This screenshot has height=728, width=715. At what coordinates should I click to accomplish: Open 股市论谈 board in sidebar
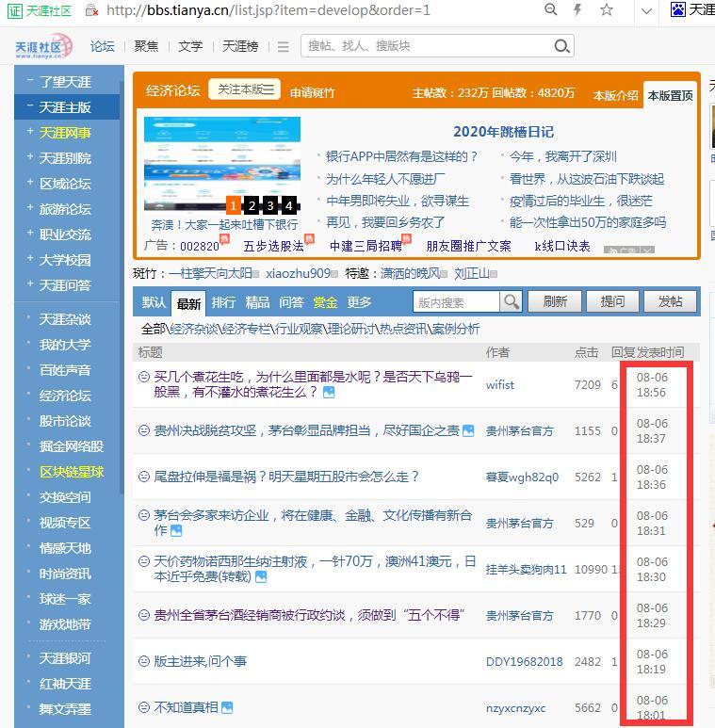[65, 421]
